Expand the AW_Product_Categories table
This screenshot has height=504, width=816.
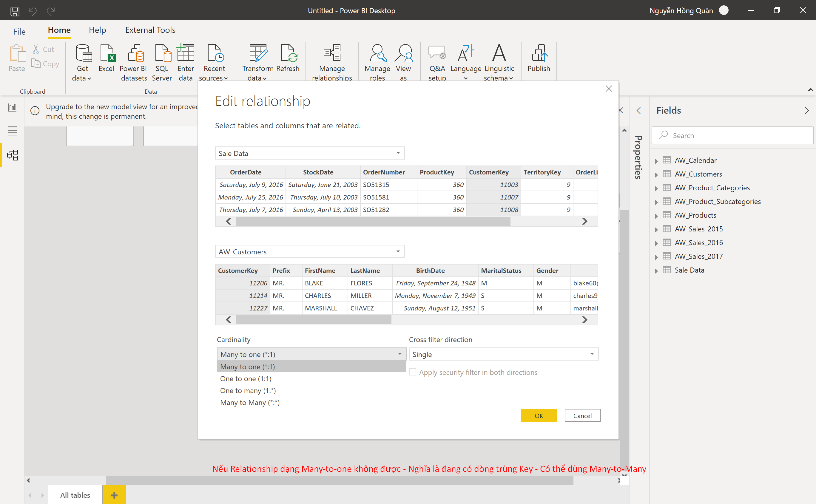coord(656,188)
